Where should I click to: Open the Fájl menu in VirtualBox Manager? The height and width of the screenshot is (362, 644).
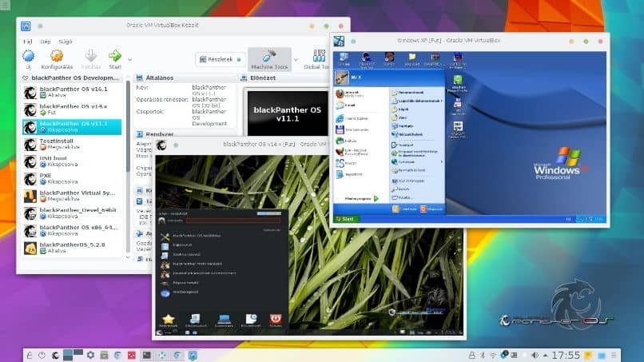[x=27, y=42]
